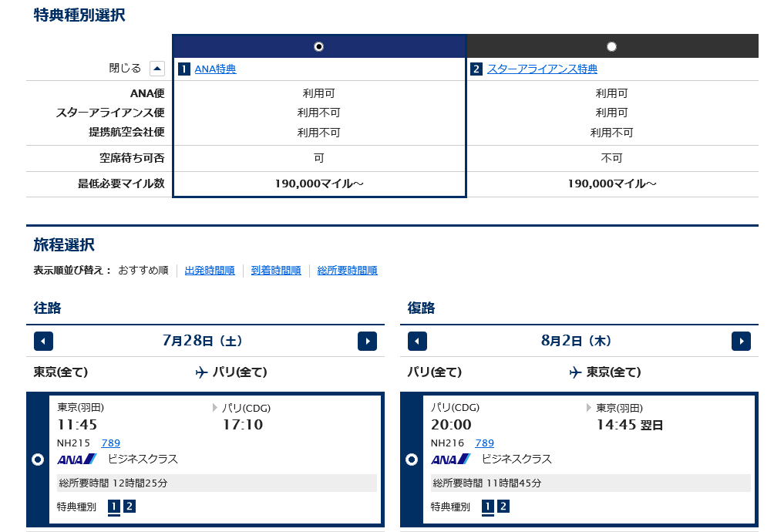
Task: Click the 190,000マイル~ value under スターアライアンス特典
Action: point(611,184)
